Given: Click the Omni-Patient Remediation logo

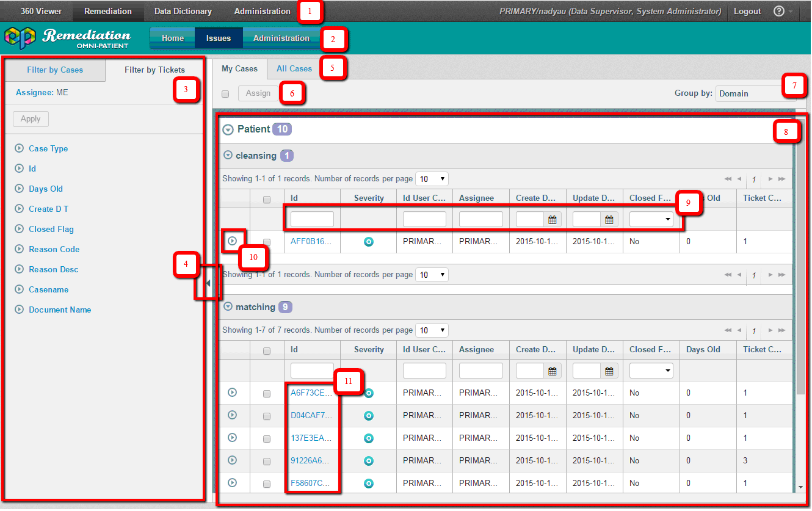Looking at the screenshot, I should point(68,38).
